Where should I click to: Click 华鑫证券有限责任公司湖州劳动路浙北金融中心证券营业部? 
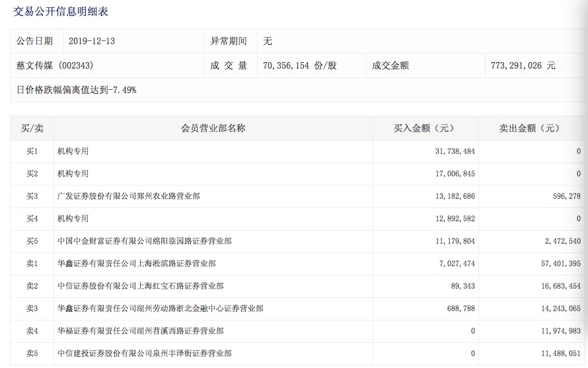click(160, 309)
